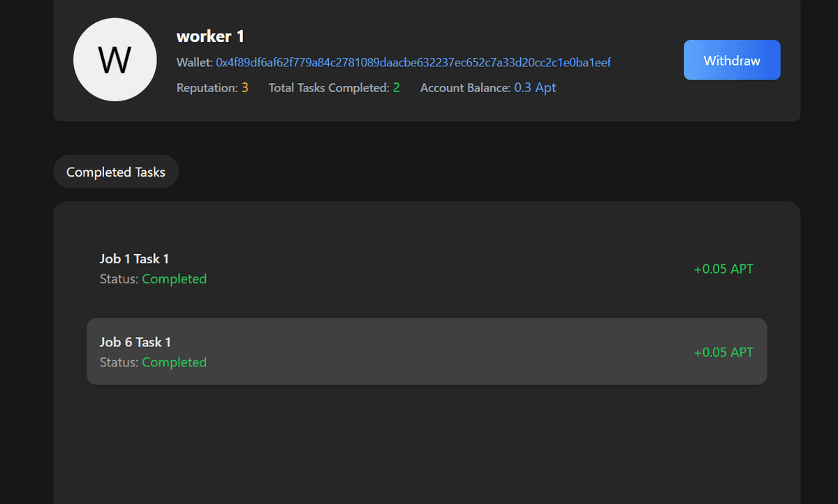Click the Withdraw button

(x=732, y=60)
